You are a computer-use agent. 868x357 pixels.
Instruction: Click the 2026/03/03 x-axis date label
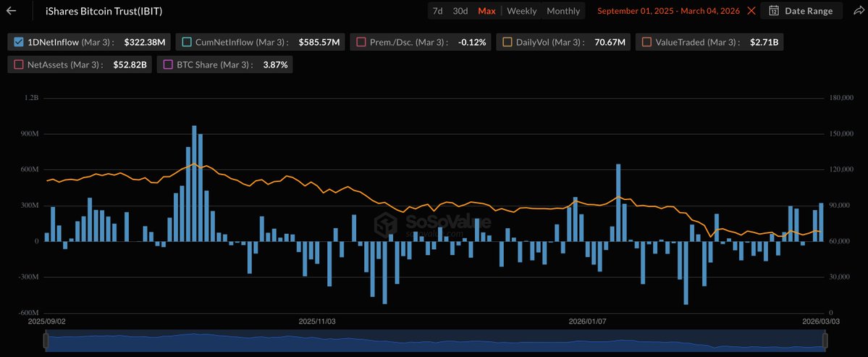coord(821,321)
